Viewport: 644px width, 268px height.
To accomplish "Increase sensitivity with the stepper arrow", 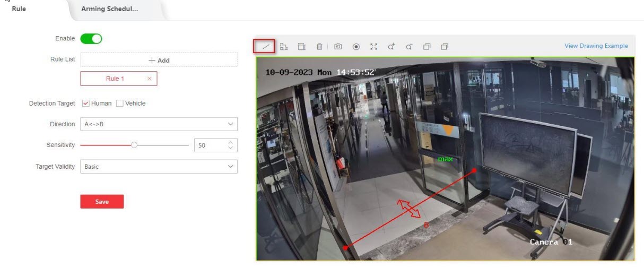I will click(x=230, y=143).
